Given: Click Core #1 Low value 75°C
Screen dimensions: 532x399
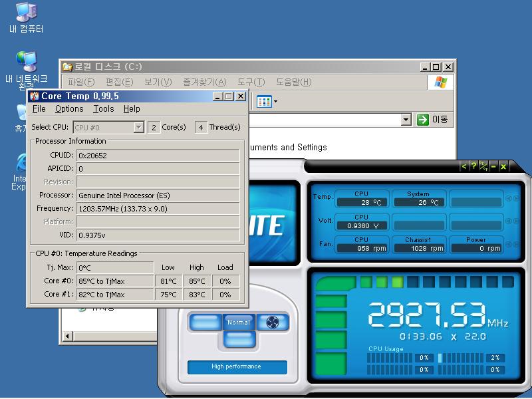Looking at the screenshot, I should [x=168, y=295].
